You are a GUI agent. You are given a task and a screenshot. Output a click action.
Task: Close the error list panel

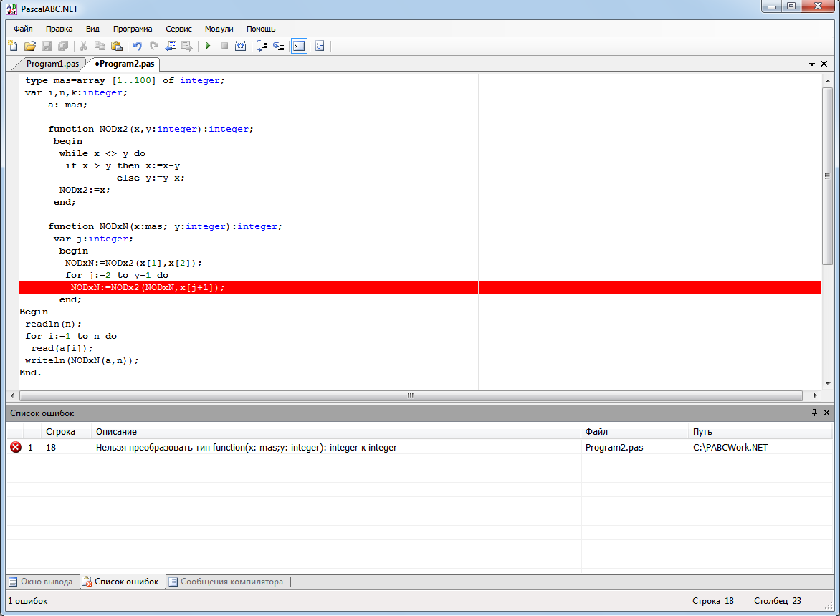coord(826,413)
